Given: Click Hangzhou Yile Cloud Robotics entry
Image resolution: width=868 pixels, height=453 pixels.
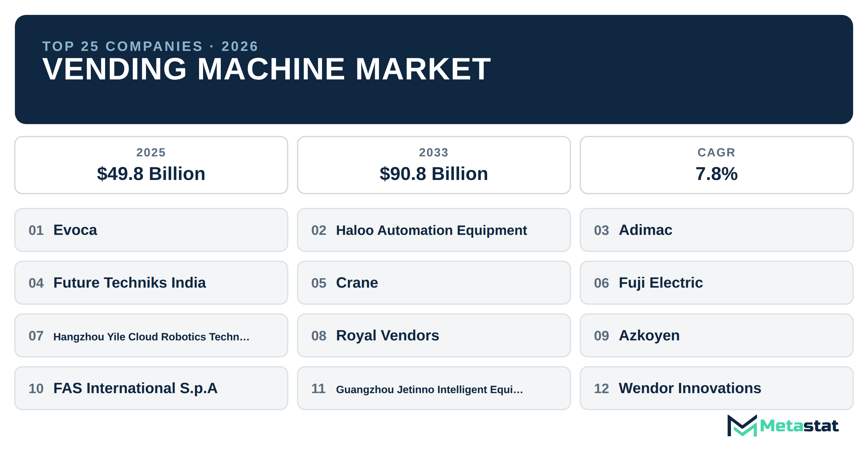Looking at the screenshot, I should (x=151, y=336).
